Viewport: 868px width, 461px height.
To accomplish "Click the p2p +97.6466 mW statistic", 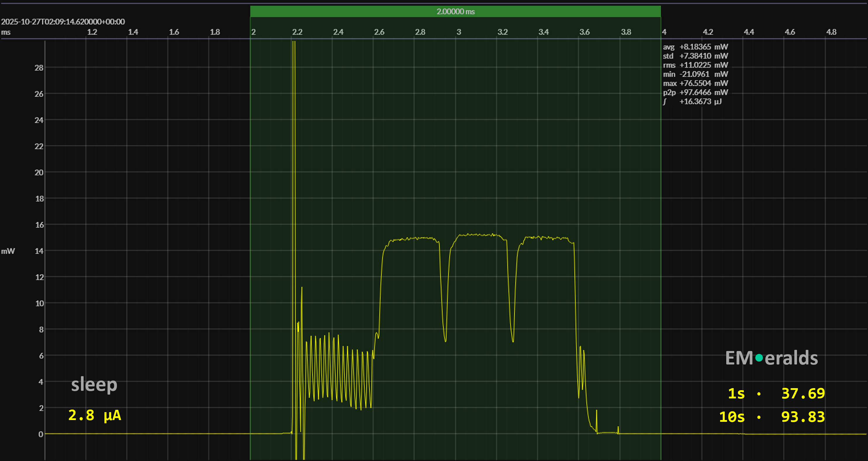I will (x=695, y=92).
